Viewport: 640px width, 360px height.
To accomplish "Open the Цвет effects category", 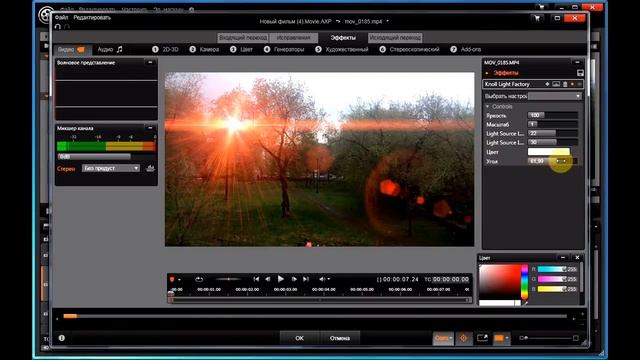I will point(242,49).
